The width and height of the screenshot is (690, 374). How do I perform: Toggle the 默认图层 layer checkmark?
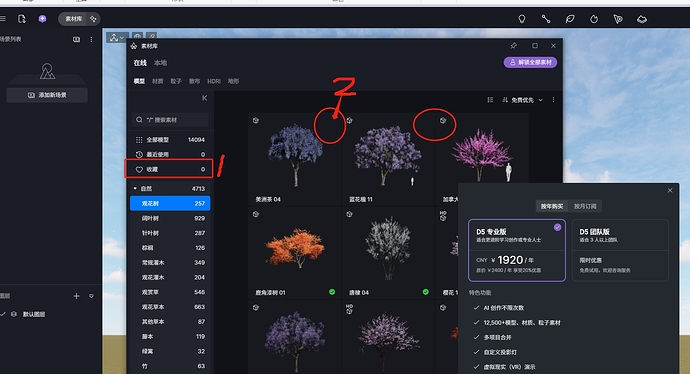(x=3, y=314)
